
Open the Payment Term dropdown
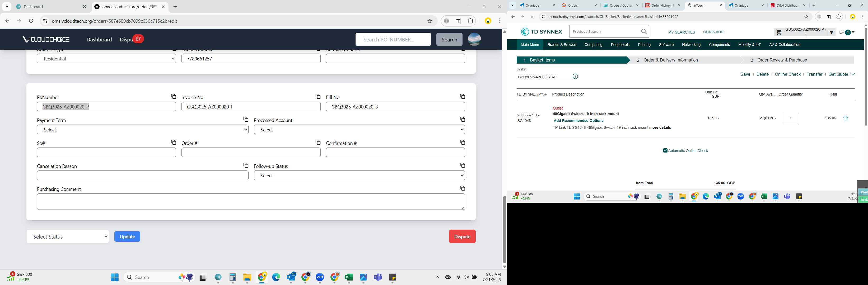pos(143,130)
